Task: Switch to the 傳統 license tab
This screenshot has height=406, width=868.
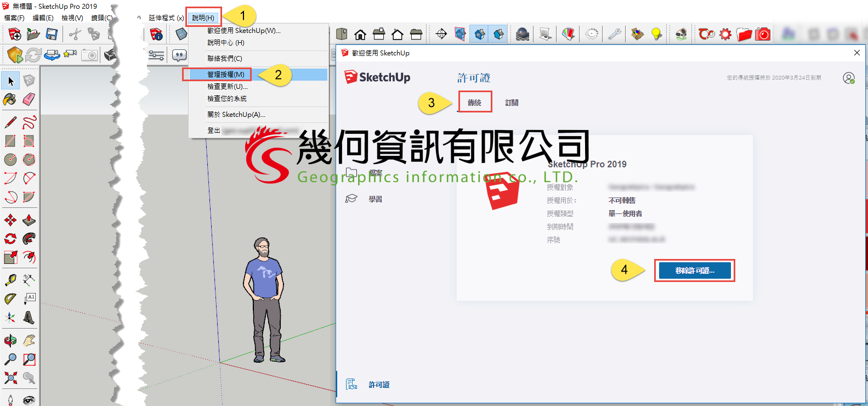Action: [x=474, y=103]
